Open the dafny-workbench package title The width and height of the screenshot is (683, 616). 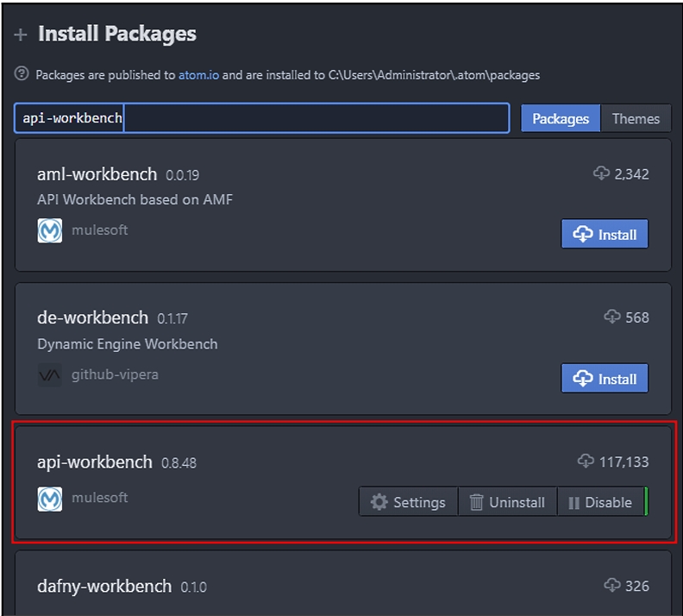(104, 586)
